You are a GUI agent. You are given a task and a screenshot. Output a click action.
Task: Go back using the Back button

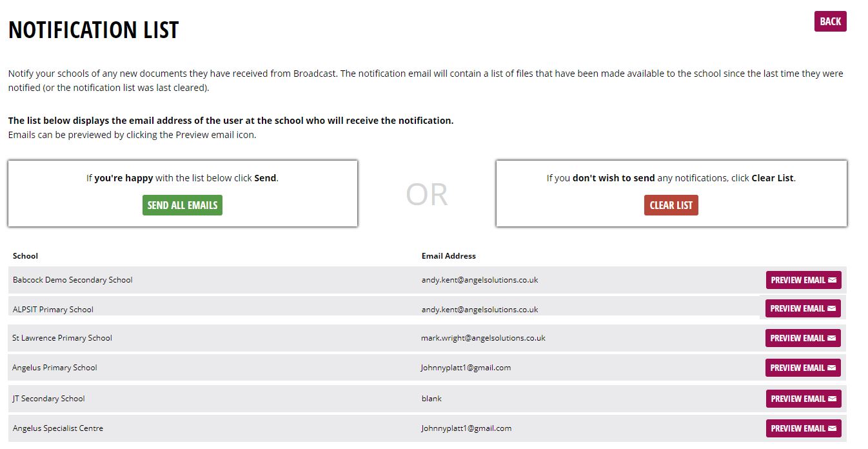[x=830, y=21]
